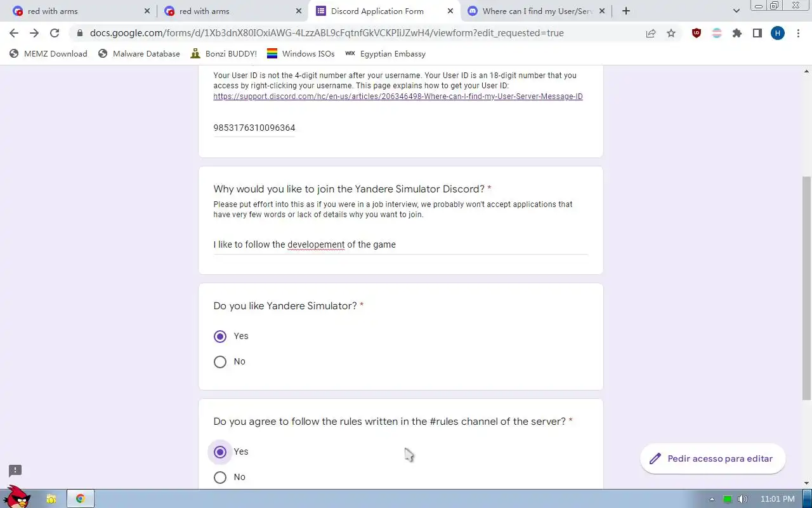The height and width of the screenshot is (508, 812).
Task: Close the Where can I find tab
Action: (602, 11)
